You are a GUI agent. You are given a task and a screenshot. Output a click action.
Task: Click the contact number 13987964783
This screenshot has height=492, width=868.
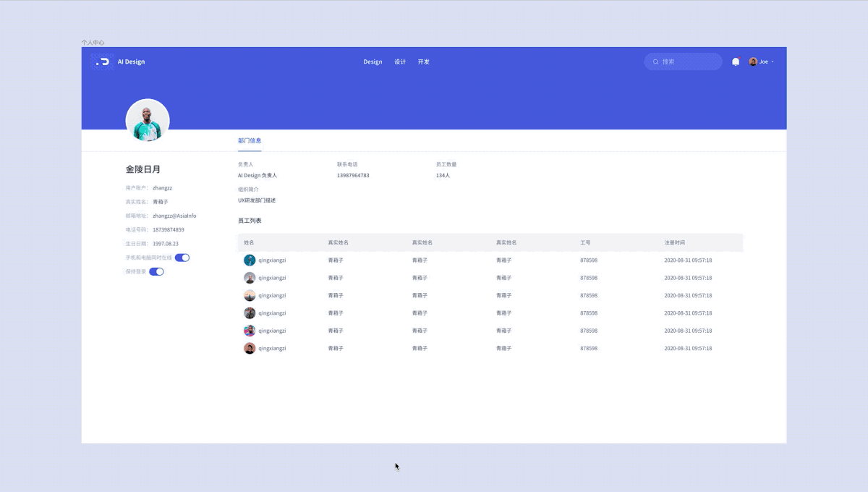pos(353,175)
